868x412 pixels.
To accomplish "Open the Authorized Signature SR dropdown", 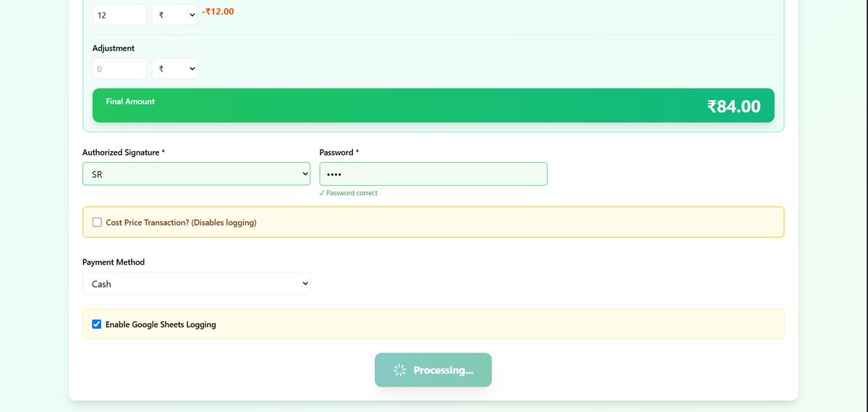I will [196, 174].
